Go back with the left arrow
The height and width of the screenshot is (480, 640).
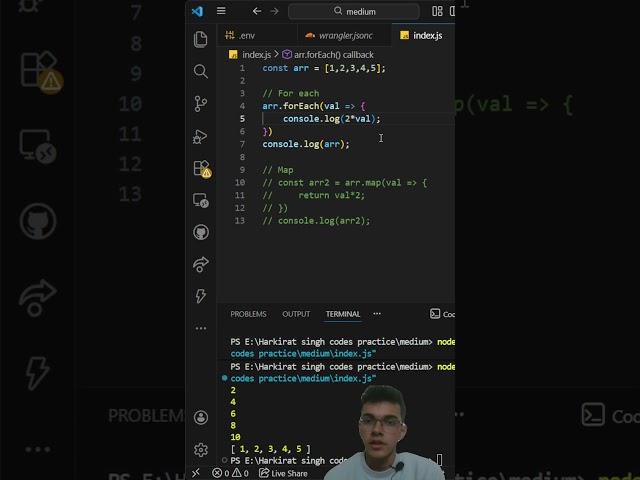pyautogui.click(x=257, y=11)
